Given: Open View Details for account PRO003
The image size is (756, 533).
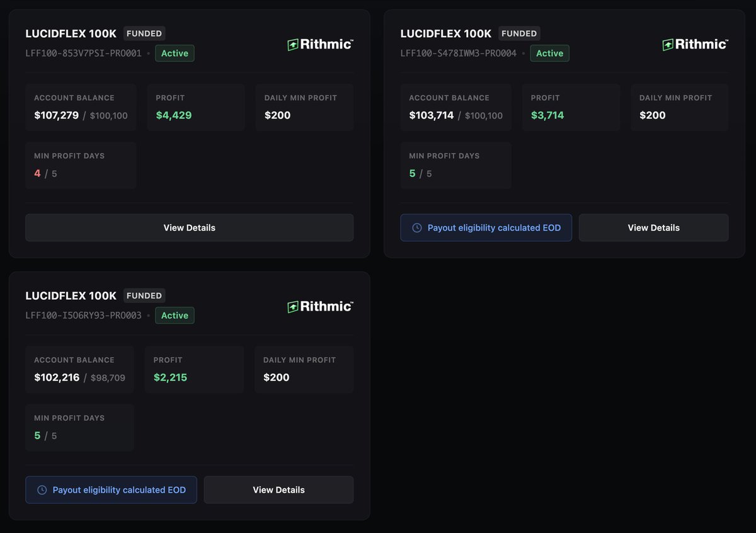Looking at the screenshot, I should pyautogui.click(x=278, y=490).
